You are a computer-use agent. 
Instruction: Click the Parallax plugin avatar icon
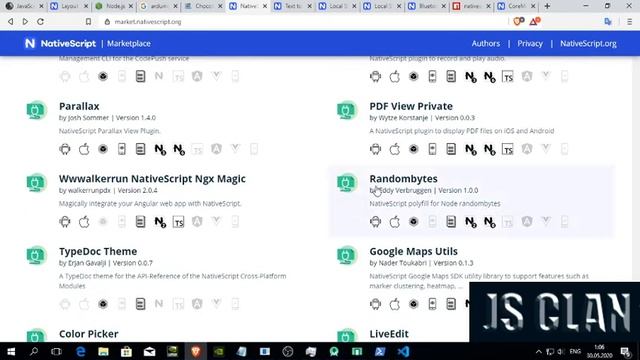coord(37,110)
